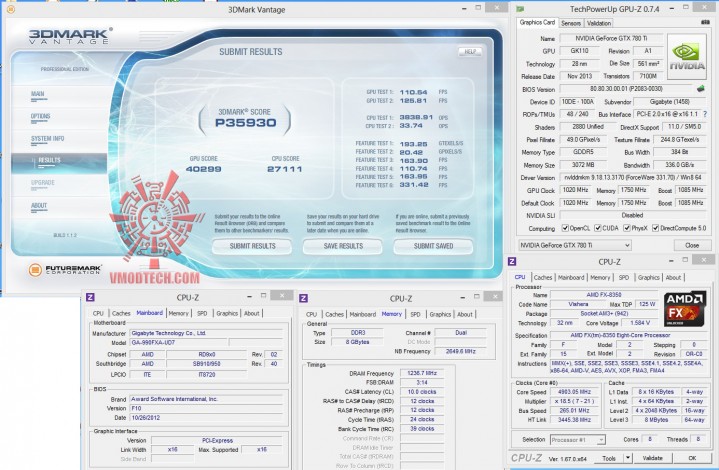
Task: Open SYSTEM INFO in 3DMark Vantage sidebar
Action: click(47, 139)
